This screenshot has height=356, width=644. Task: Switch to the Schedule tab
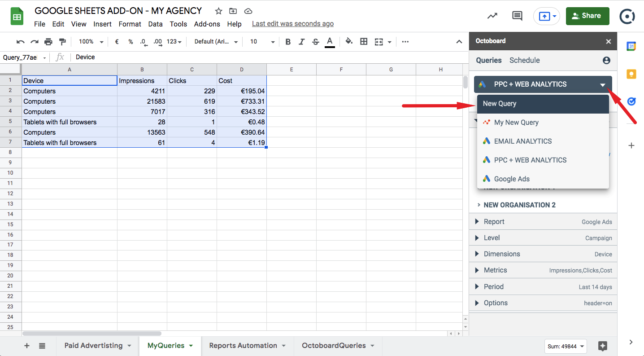point(525,60)
